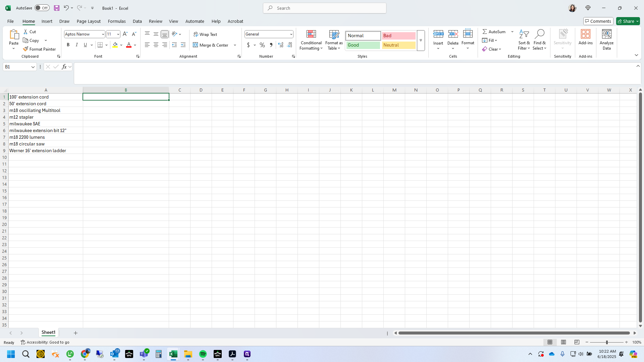Toggle Align Left button
Screen dimensions: 644x362
(147, 45)
